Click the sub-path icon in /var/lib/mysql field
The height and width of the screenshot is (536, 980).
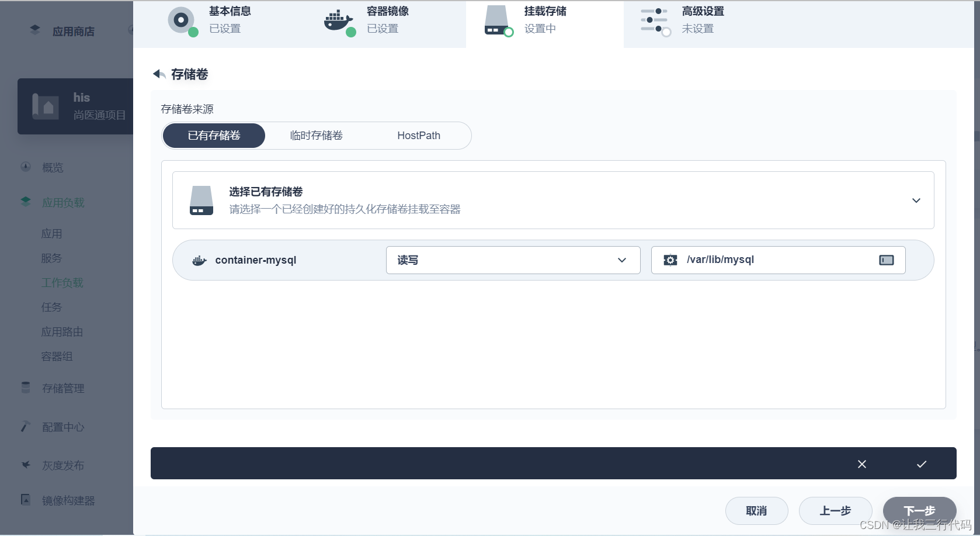pos(887,260)
